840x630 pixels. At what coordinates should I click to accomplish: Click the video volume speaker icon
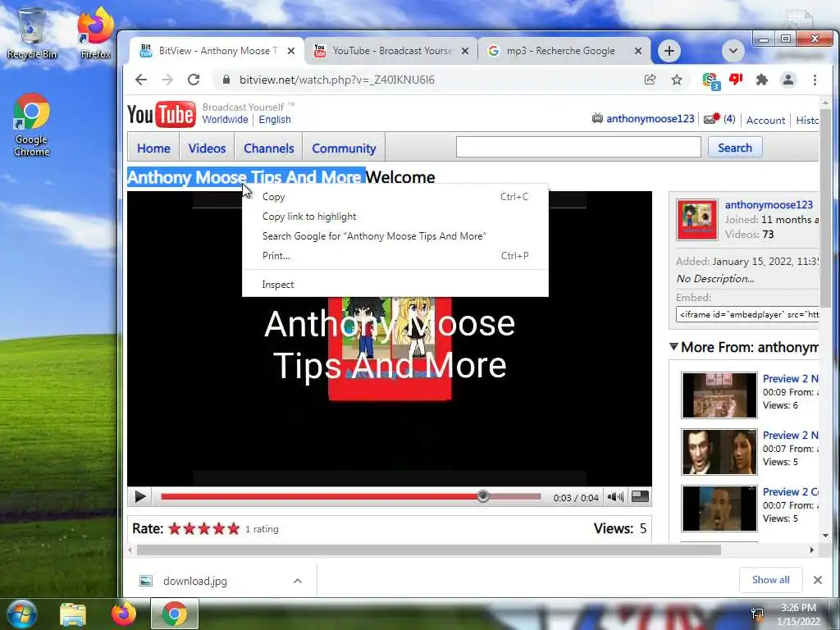click(x=615, y=496)
